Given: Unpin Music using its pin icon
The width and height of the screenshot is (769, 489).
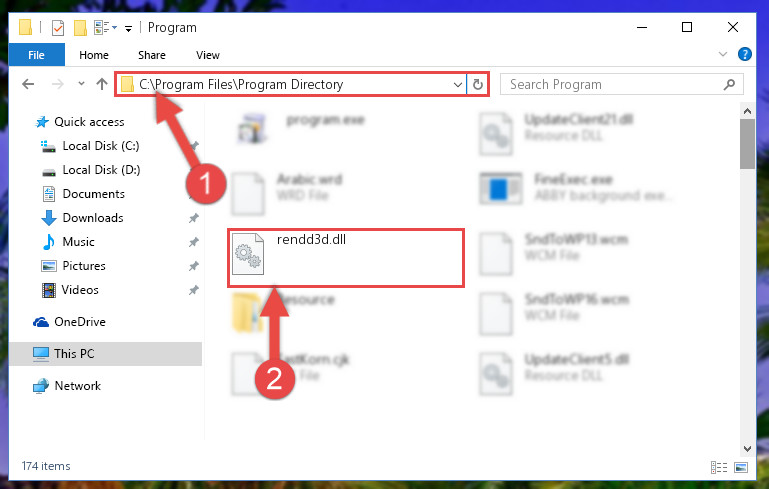Looking at the screenshot, I should coord(194,242).
